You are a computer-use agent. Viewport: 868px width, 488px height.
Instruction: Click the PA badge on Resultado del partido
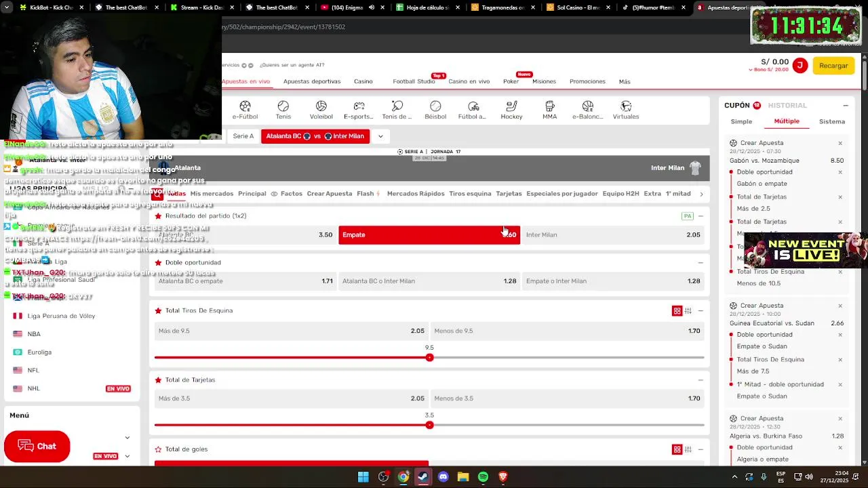pos(688,216)
